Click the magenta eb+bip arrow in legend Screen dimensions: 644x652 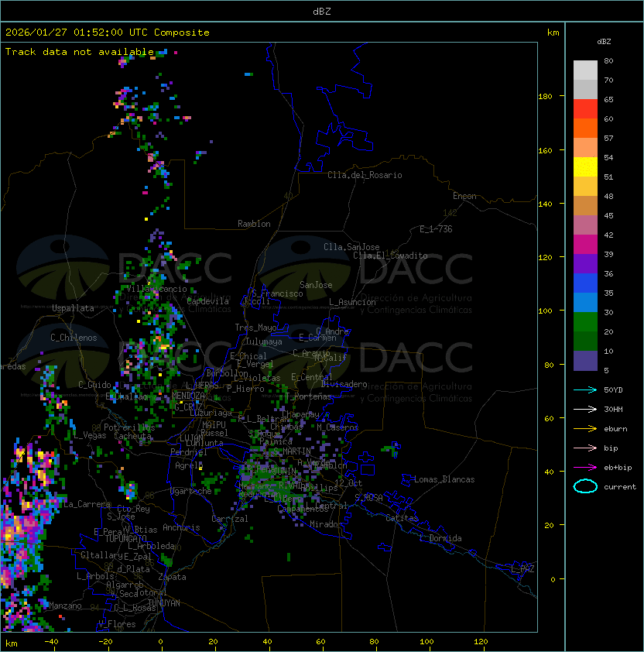(x=585, y=468)
